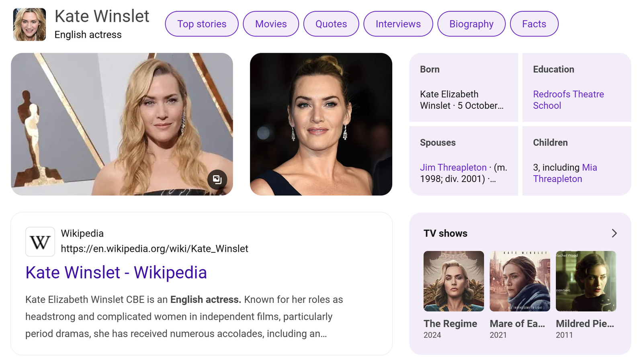Viewport: 643px width, 364px height.
Task: Open the Interviews tab
Action: pyautogui.click(x=398, y=24)
